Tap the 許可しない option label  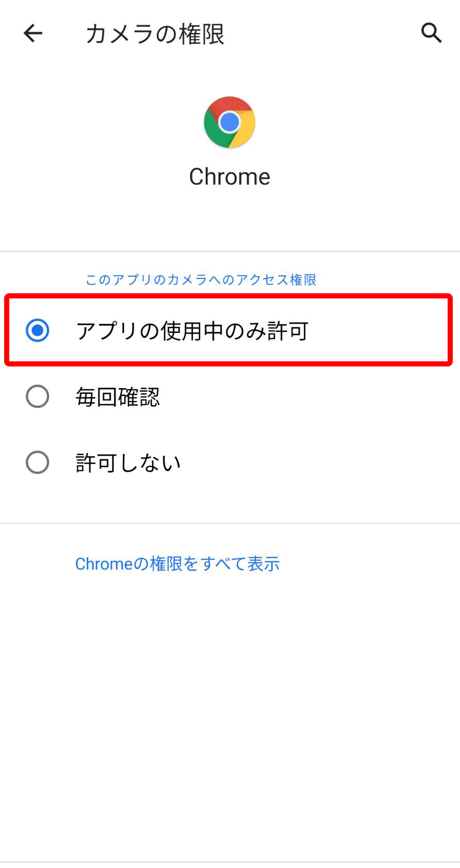click(128, 463)
